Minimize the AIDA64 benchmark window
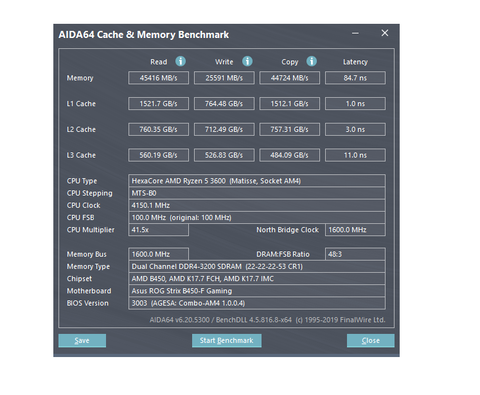This screenshot has width=480, height=395. [x=355, y=33]
